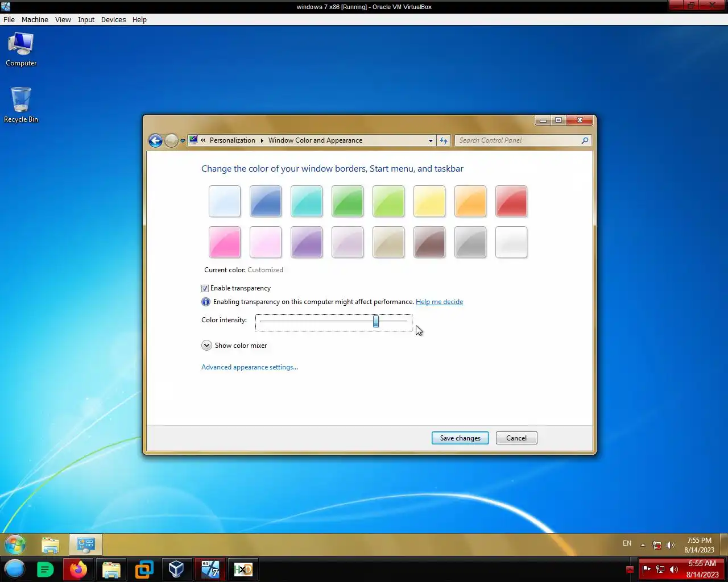728x582 pixels.
Task: Click the guest tray volume speaker icon
Action: 671,545
